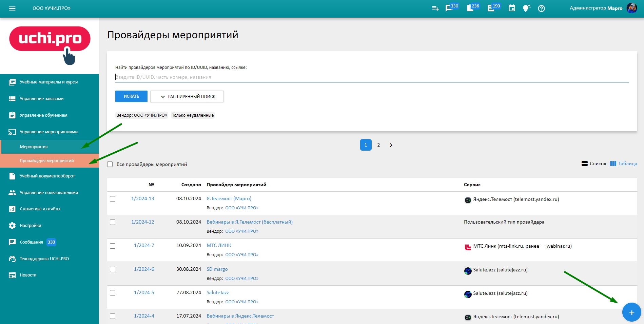Click the Сервис column header

point(472,185)
